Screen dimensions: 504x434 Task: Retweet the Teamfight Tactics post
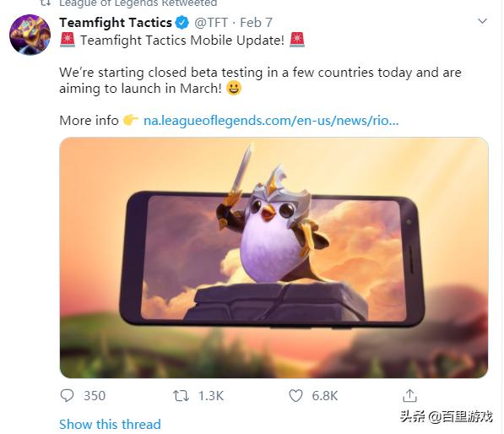pos(182,396)
